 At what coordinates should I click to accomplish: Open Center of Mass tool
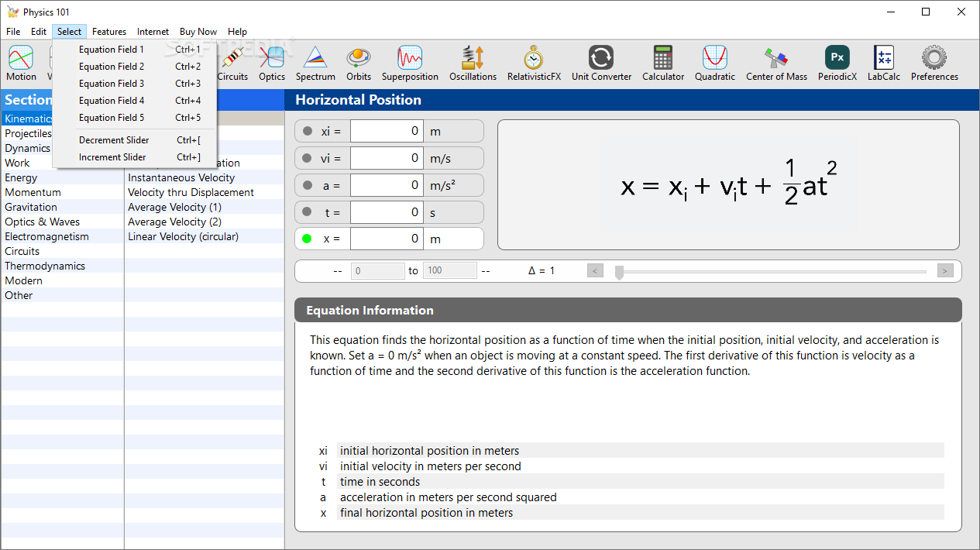click(776, 64)
